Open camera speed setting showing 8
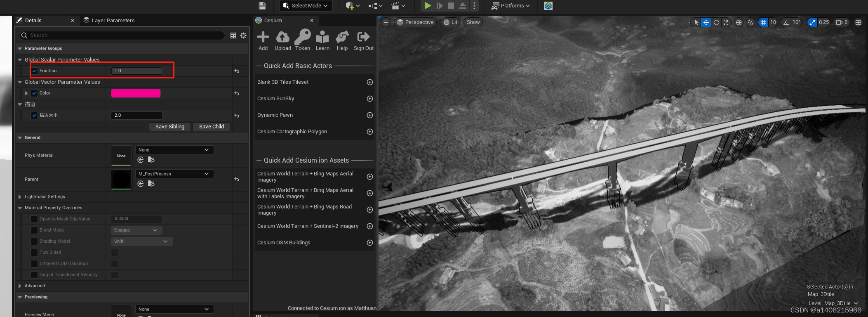The width and height of the screenshot is (868, 317). [x=842, y=22]
